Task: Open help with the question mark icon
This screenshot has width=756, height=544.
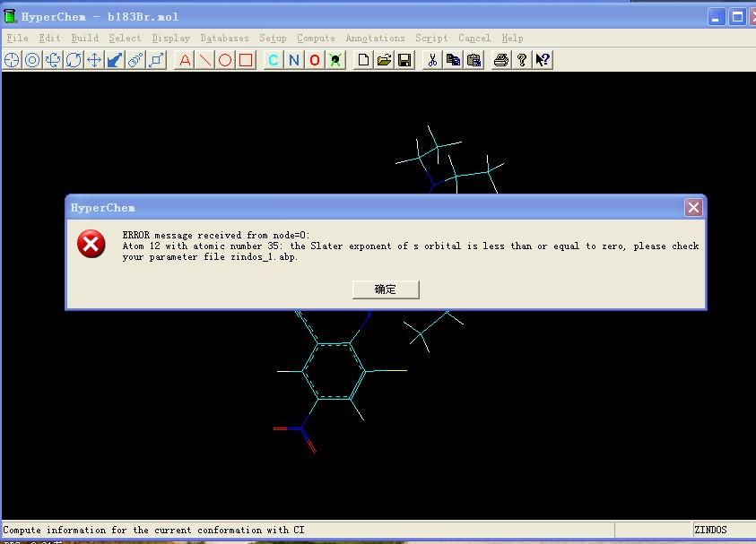Action: click(x=522, y=60)
